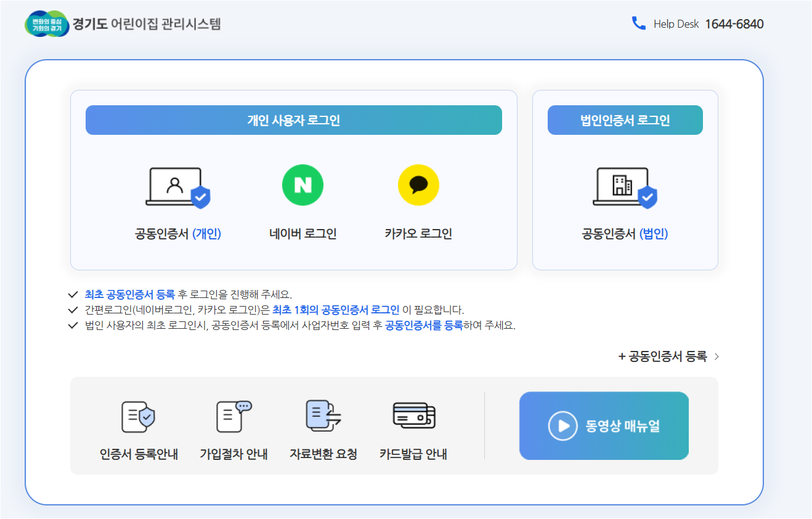The height and width of the screenshot is (519, 812).
Task: Click the 공동인증서 (개인) label
Action: tap(178, 234)
